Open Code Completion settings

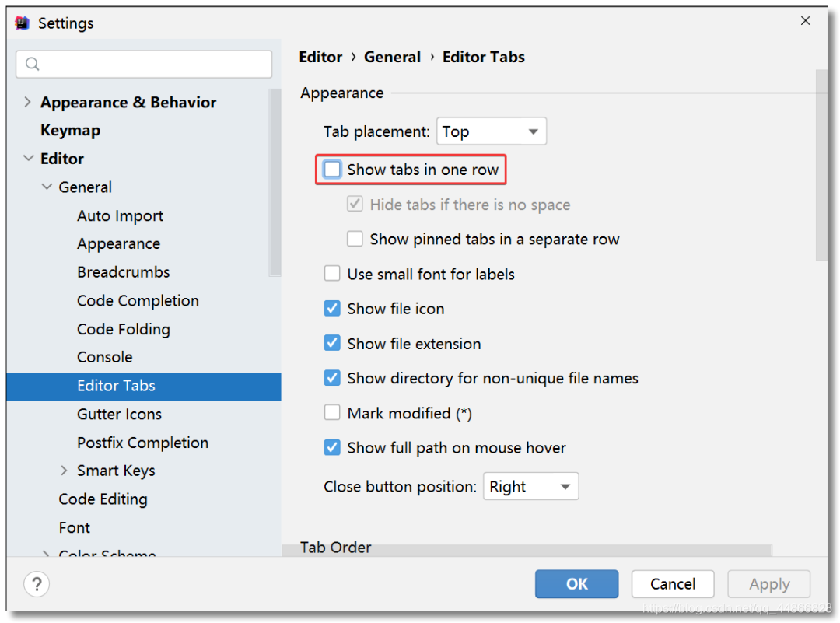[x=138, y=300]
